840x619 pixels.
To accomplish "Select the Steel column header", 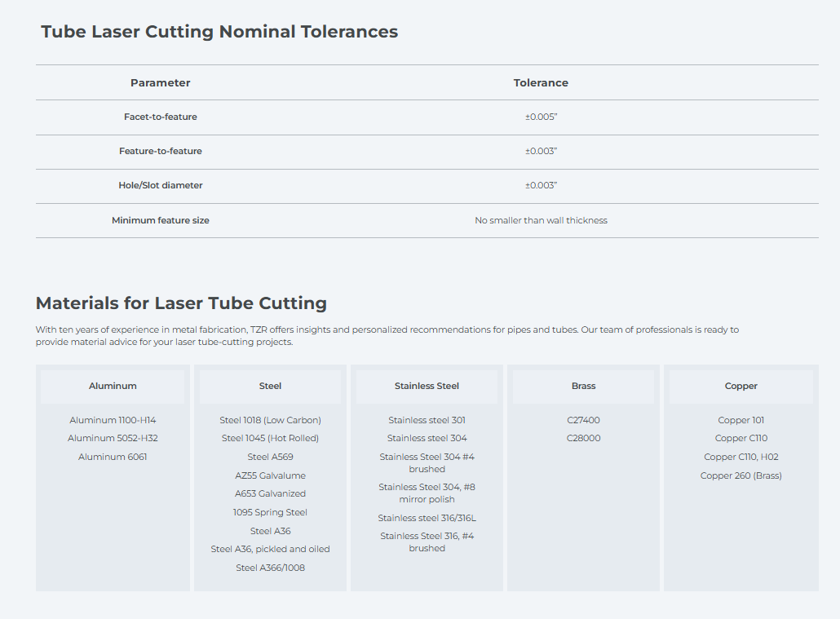I will coord(270,387).
